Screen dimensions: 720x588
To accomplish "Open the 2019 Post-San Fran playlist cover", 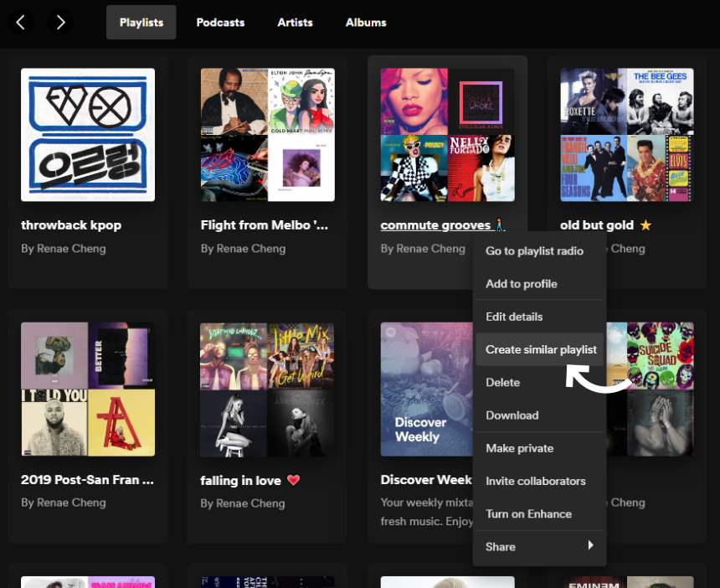I will pyautogui.click(x=88, y=389).
